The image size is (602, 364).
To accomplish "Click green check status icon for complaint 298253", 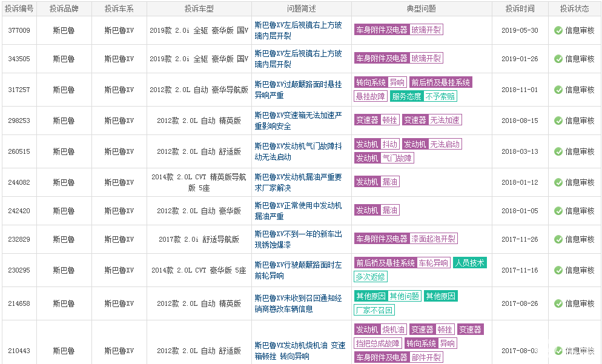I will 558,121.
